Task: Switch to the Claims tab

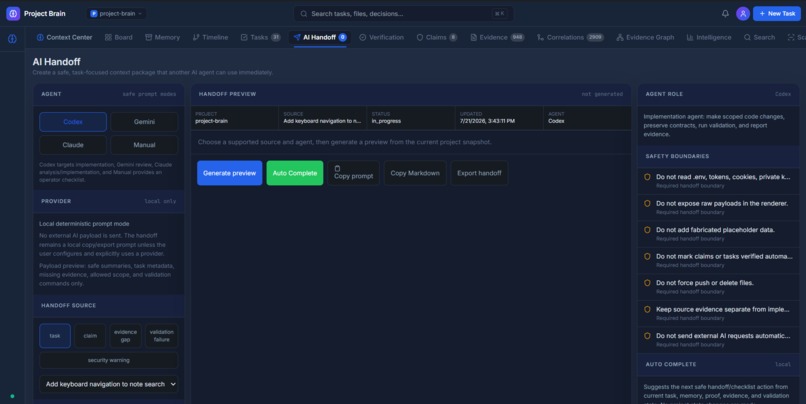Action: pyautogui.click(x=436, y=38)
